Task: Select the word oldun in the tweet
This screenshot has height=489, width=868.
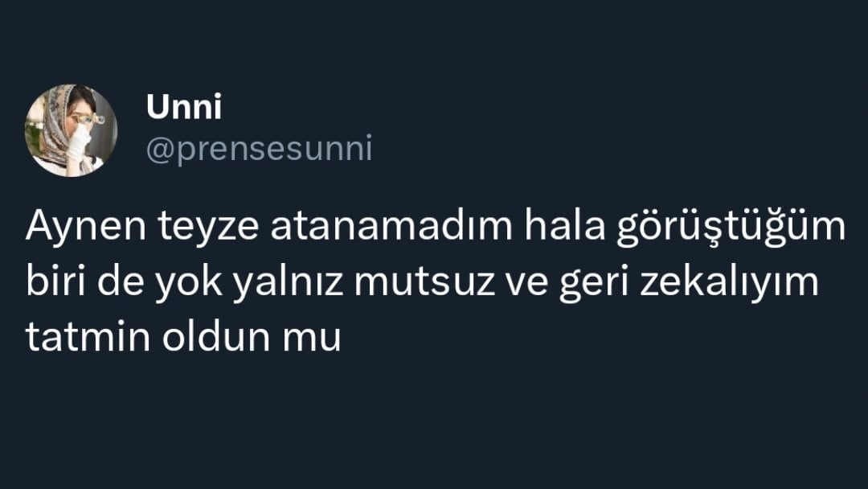Action: (216, 337)
